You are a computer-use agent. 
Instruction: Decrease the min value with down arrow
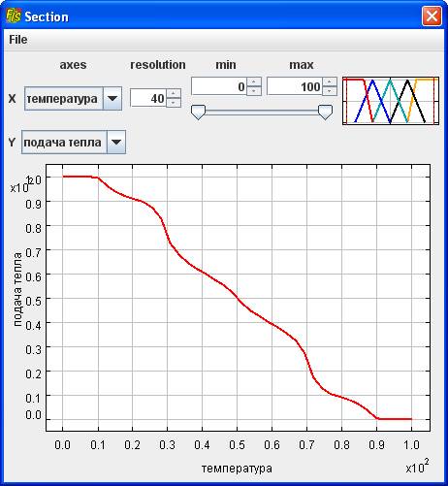(x=254, y=91)
